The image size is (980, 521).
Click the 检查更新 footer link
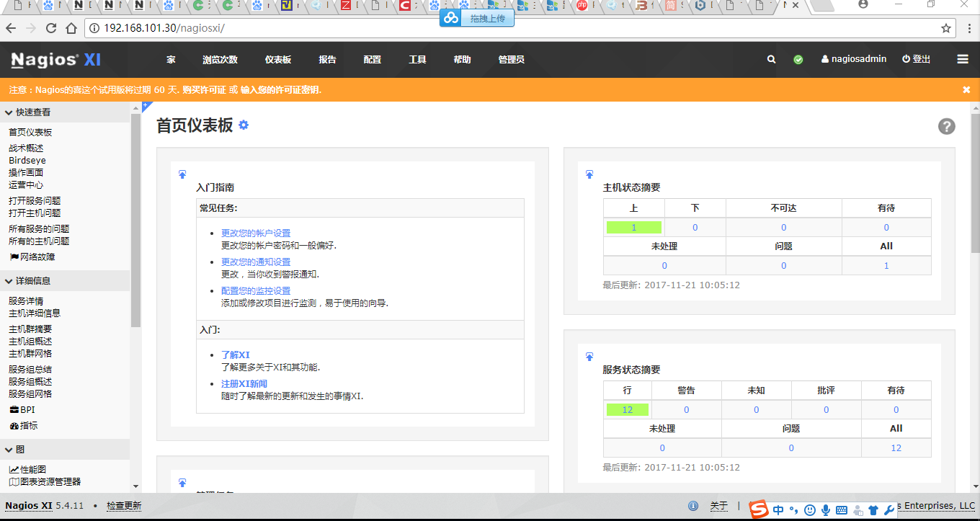tap(124, 506)
